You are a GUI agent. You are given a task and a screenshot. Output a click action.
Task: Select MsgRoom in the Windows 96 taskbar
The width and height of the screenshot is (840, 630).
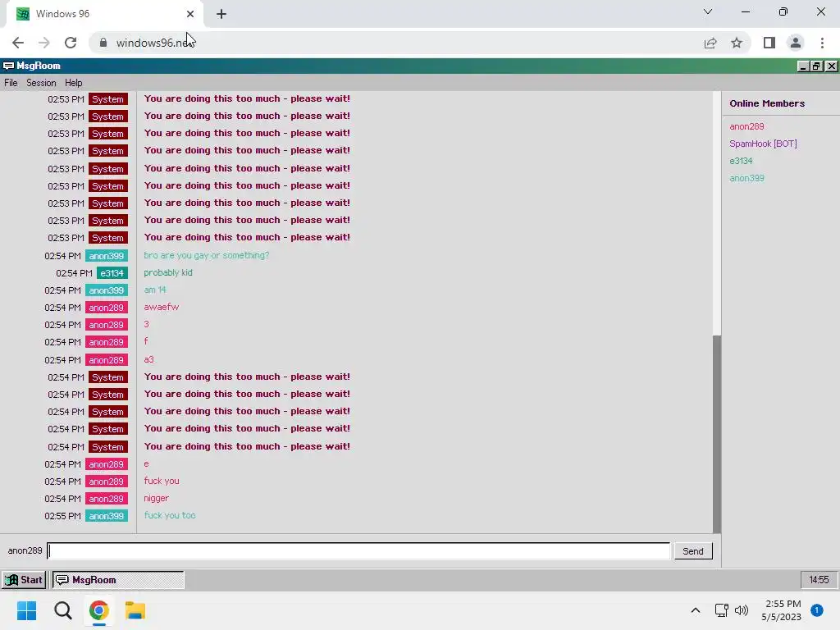pos(118,580)
